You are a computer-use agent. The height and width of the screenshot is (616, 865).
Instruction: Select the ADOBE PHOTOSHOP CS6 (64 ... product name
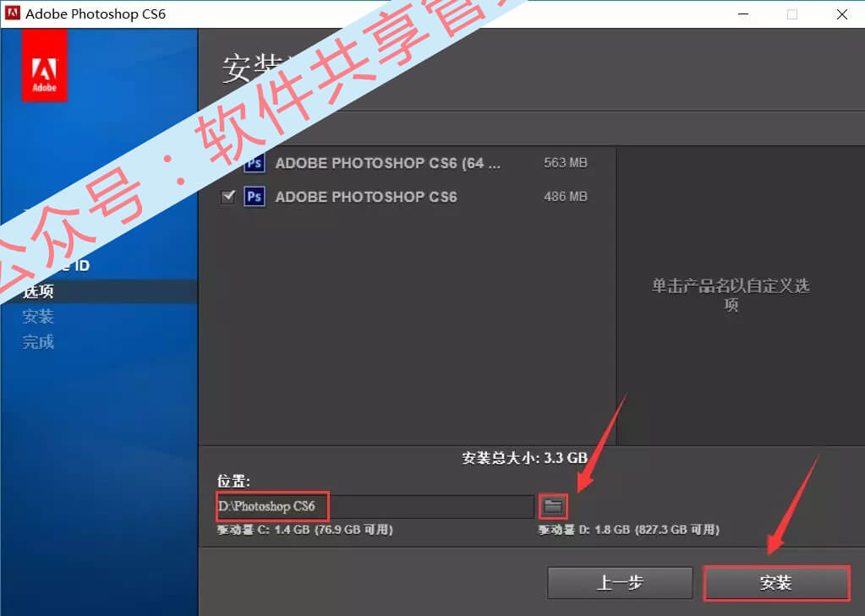tap(388, 163)
